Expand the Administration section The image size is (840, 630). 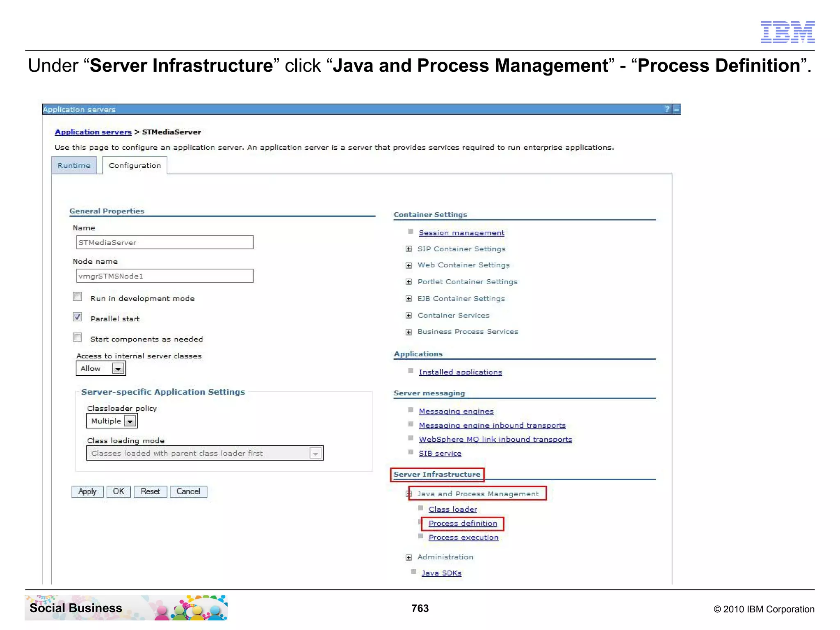(x=409, y=557)
